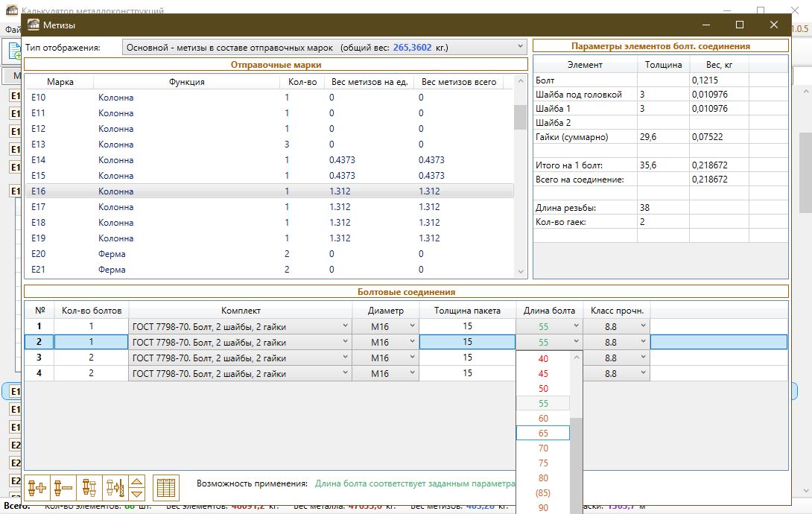
Task: Click the new document icon in the main toolbar
Action: [x=14, y=51]
